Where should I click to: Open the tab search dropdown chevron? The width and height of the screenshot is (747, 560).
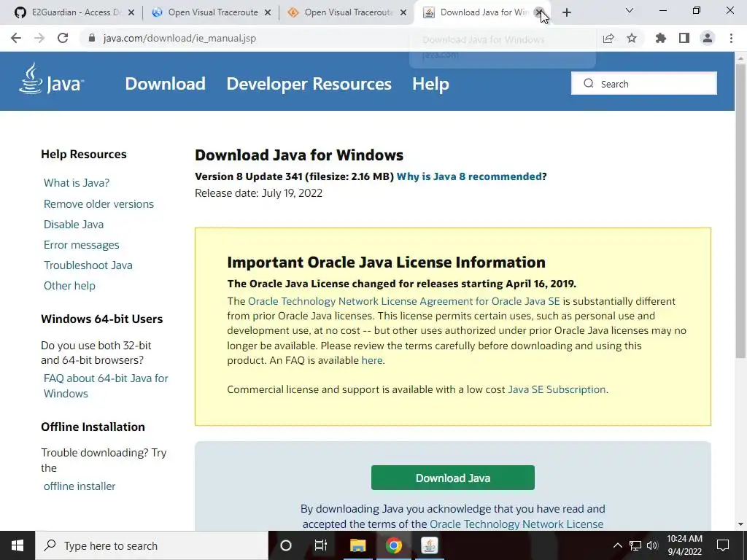(630, 10)
